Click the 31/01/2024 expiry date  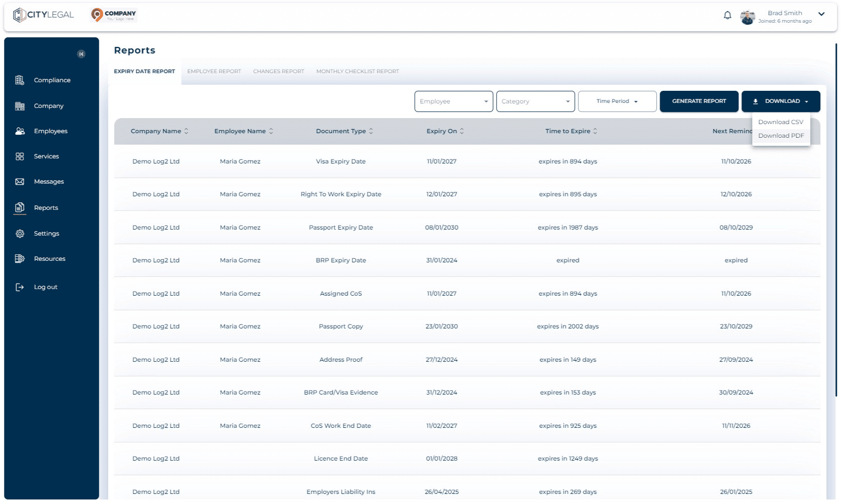point(442,260)
